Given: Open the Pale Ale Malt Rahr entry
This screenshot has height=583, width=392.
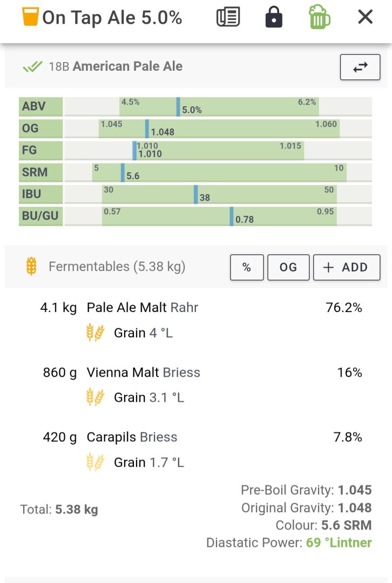Looking at the screenshot, I should point(201,320).
